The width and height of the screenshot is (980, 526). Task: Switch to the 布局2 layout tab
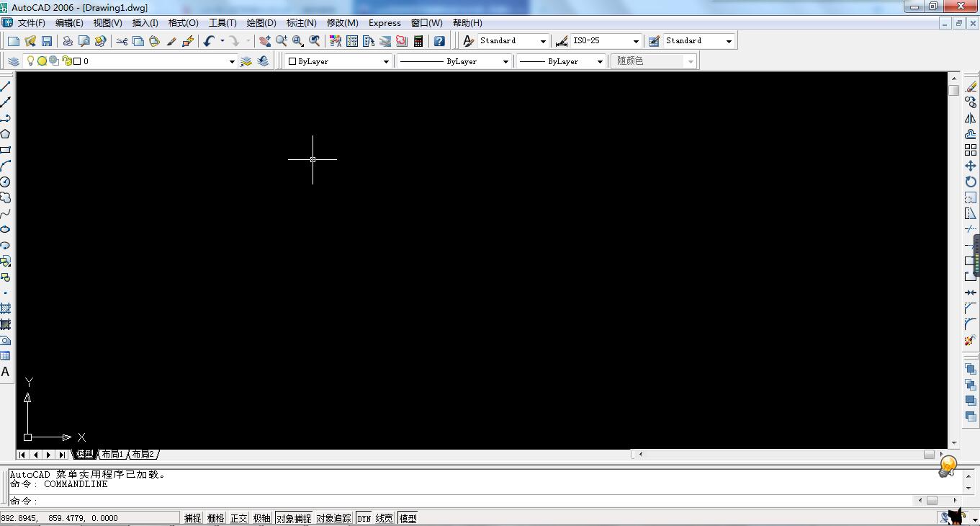pyautogui.click(x=143, y=454)
